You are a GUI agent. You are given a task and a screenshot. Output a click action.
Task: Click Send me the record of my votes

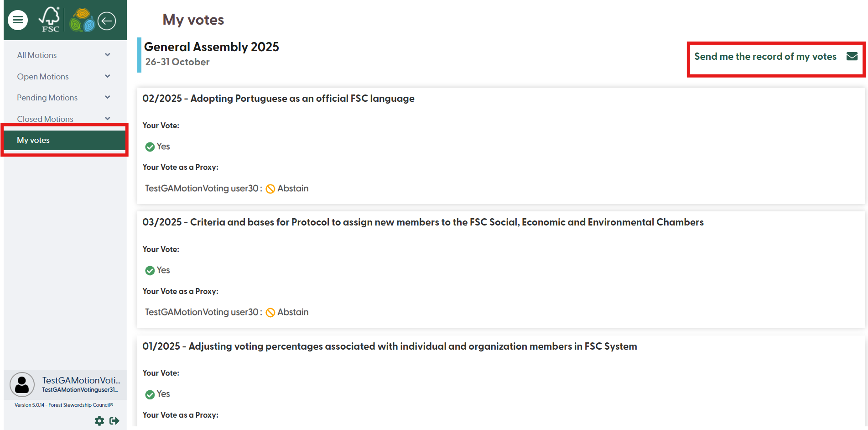(765, 57)
